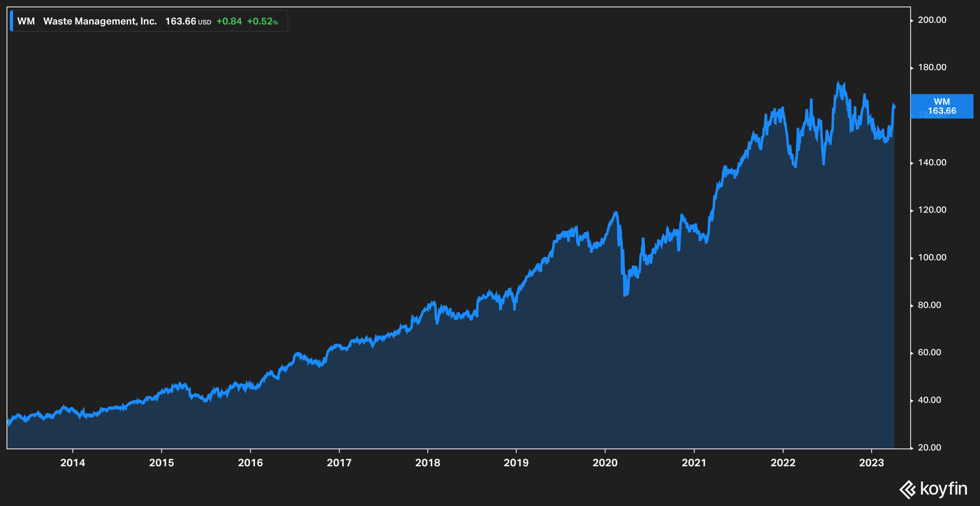Click the koyfin logo icon
980x506 pixels.
[x=907, y=490]
